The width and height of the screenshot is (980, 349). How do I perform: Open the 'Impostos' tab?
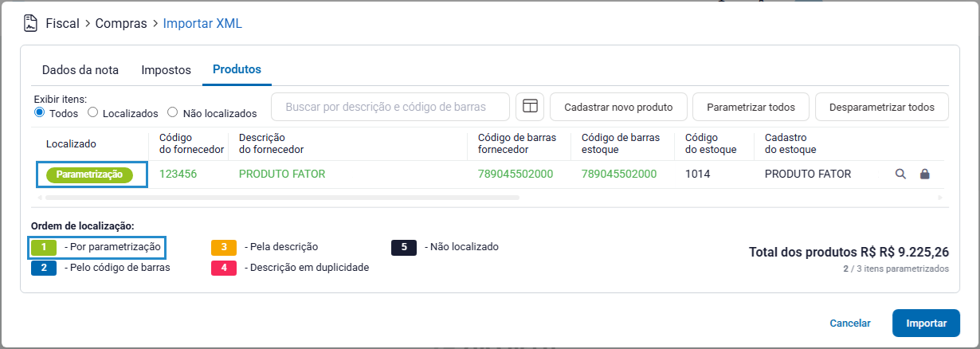pyautogui.click(x=166, y=70)
